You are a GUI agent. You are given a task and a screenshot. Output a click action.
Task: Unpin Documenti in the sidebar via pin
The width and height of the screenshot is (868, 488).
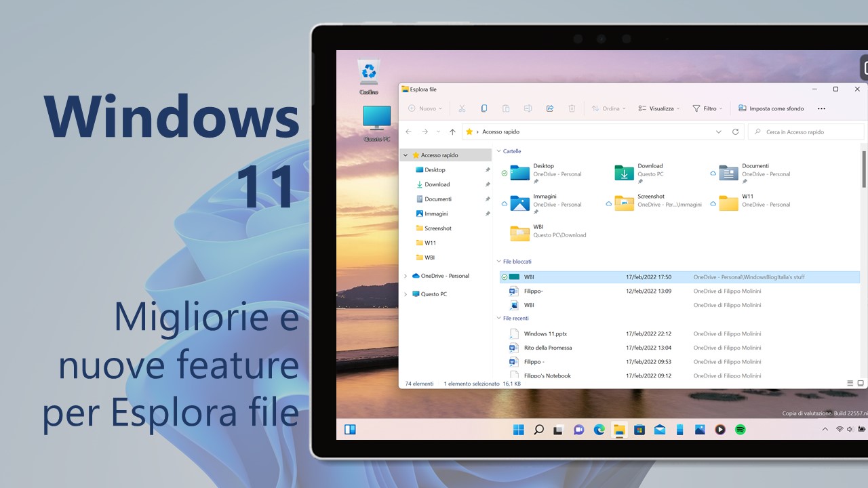point(488,199)
